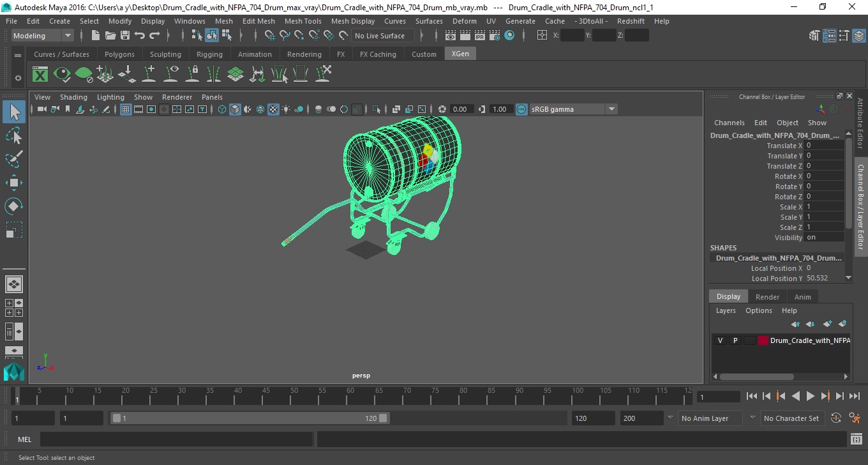The height and width of the screenshot is (465, 868).
Task: Click the open scene folder icon
Action: tap(110, 36)
